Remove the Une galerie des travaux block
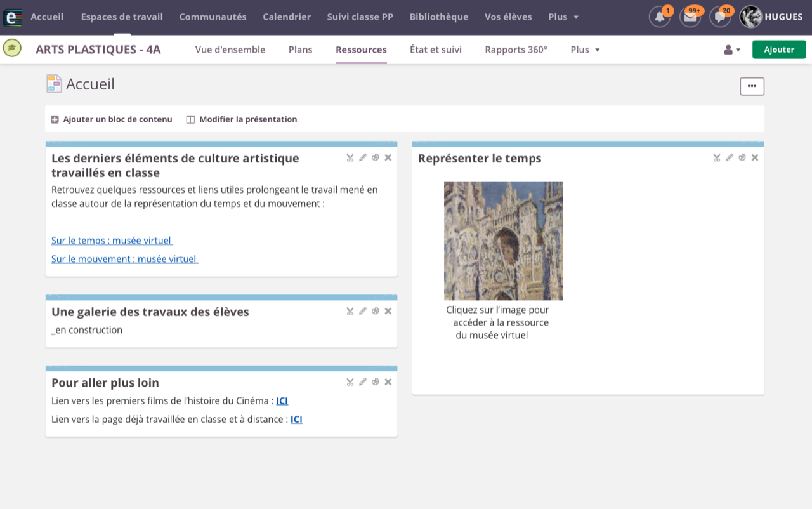The image size is (812, 509). point(388,311)
